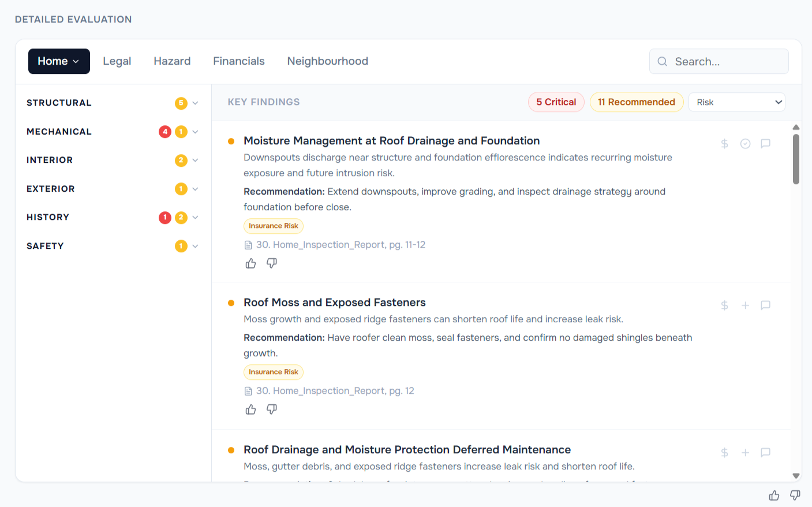Open the Financials tab
Image resolution: width=812 pixels, height=507 pixels.
[239, 61]
